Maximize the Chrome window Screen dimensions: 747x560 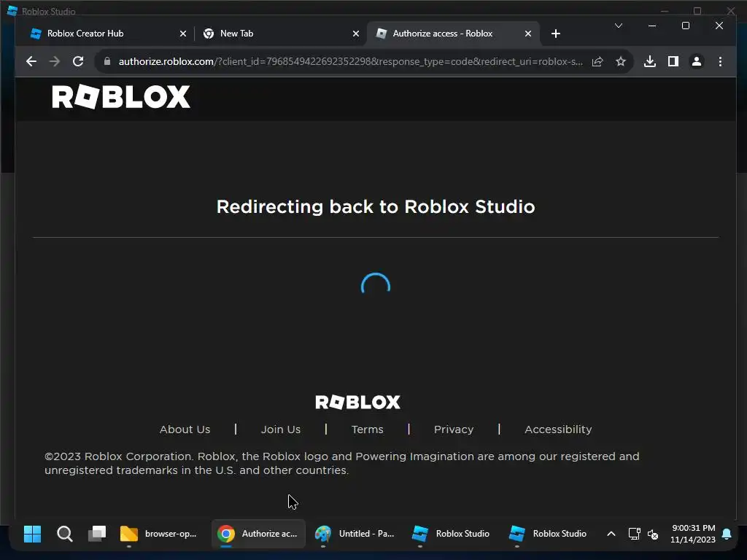[x=686, y=26]
